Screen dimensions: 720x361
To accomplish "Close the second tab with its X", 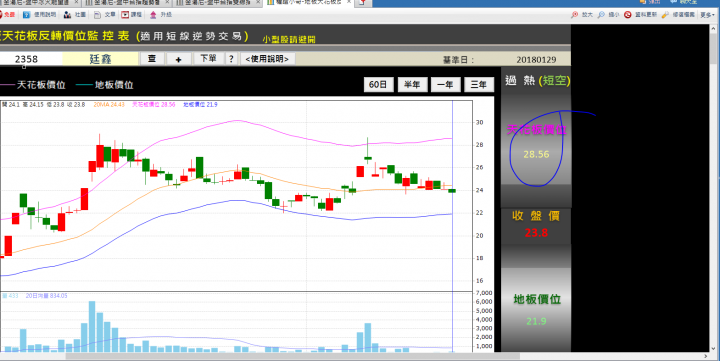I will click(167, 3).
